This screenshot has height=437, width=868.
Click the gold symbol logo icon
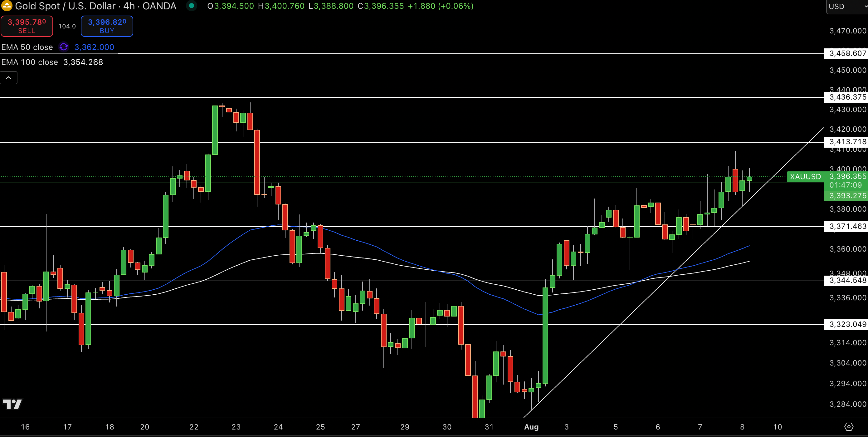tap(7, 6)
